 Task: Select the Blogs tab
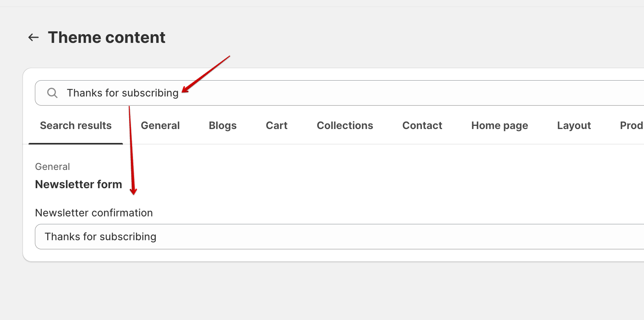pos(222,125)
